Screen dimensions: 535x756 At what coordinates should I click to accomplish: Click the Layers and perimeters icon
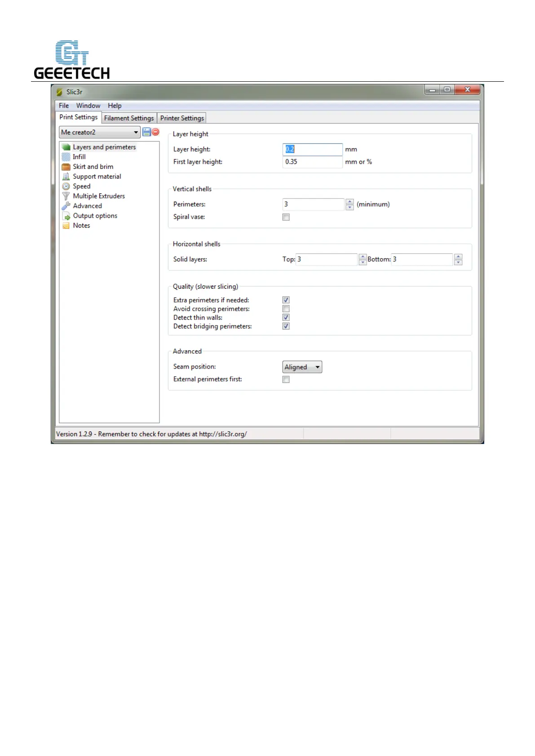[x=66, y=147]
